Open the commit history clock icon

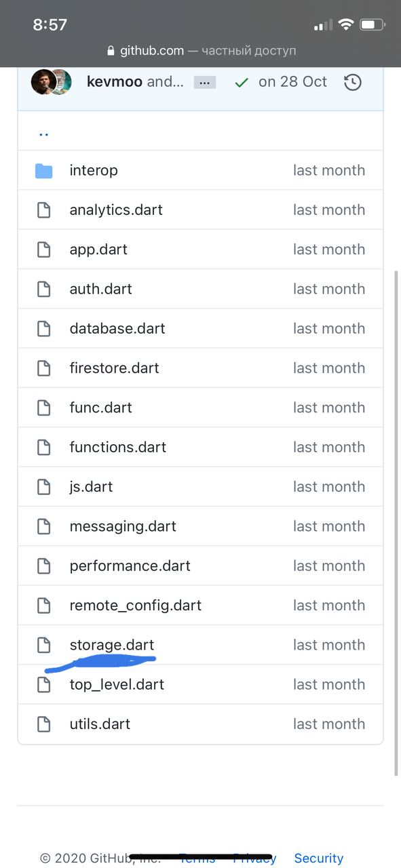coord(353,82)
